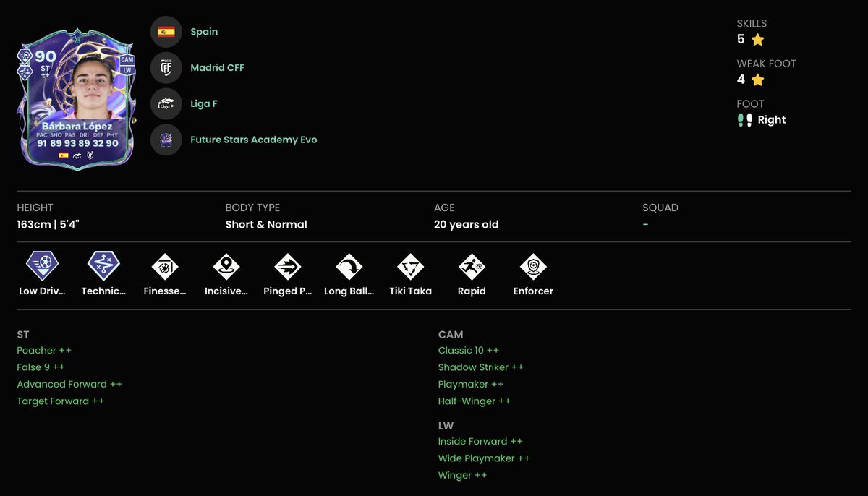Click the SQUAD label
This screenshot has height=496, width=868.
click(x=660, y=208)
